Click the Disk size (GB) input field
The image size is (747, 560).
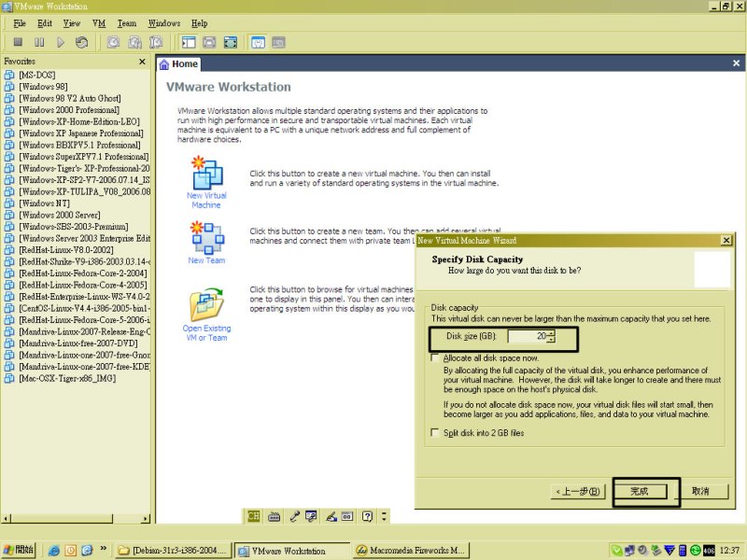coord(528,336)
